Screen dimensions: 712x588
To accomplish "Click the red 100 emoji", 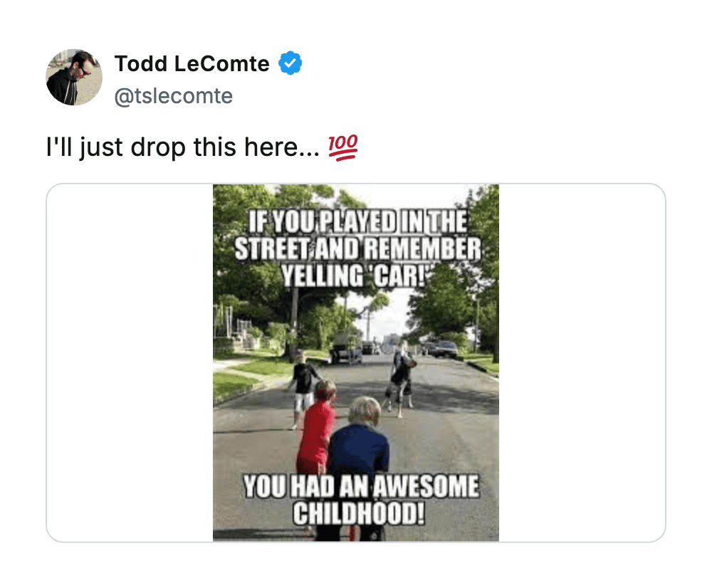I will (x=342, y=148).
